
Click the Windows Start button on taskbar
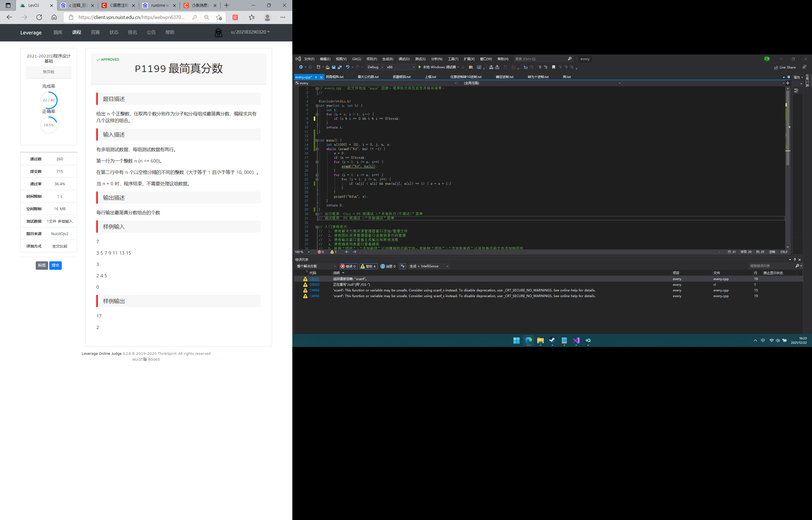516,340
